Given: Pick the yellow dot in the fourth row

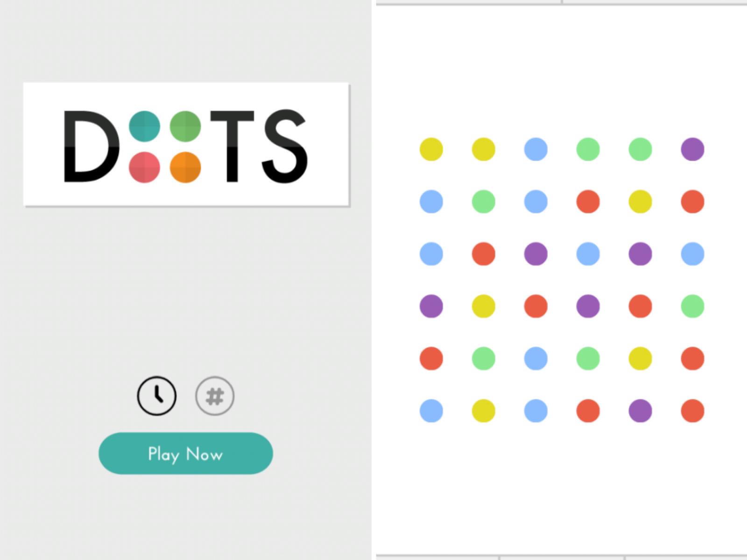Looking at the screenshot, I should 483,306.
